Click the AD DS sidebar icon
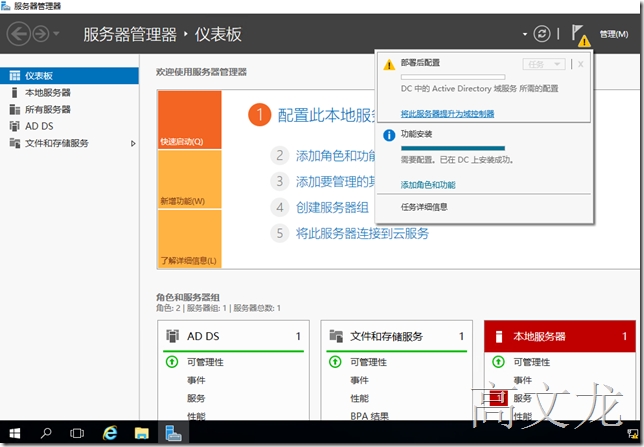Viewport: 644px width, 447px height. pyautogui.click(x=15, y=126)
